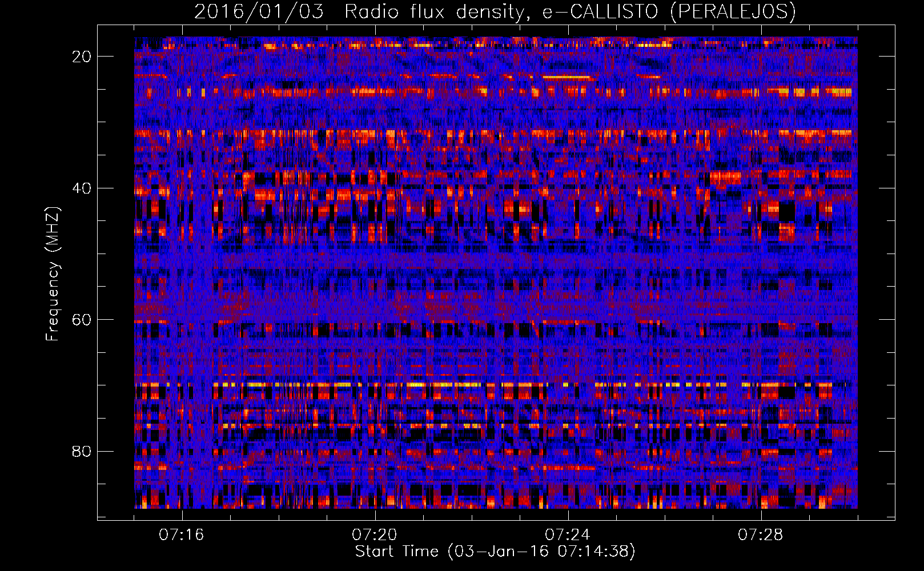Click the 07:20 time tick label

click(375, 535)
